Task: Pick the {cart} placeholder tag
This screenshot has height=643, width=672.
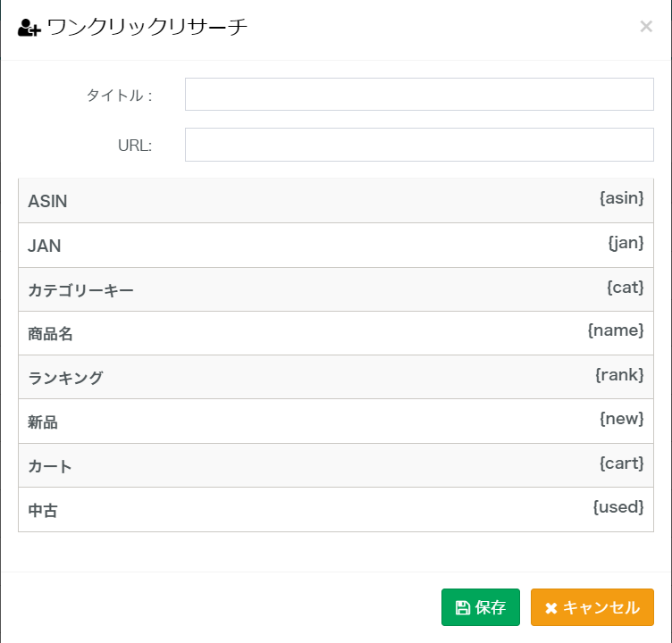Action: pyautogui.click(x=621, y=463)
